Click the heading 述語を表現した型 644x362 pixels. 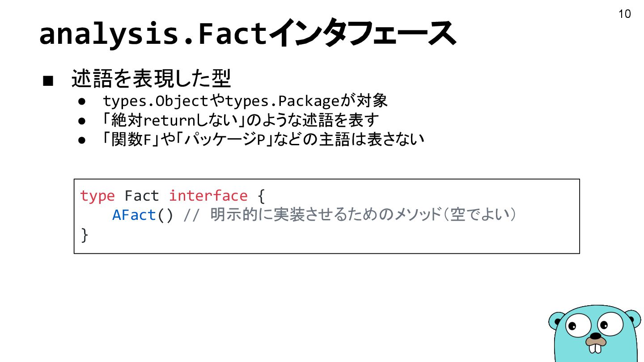point(151,80)
